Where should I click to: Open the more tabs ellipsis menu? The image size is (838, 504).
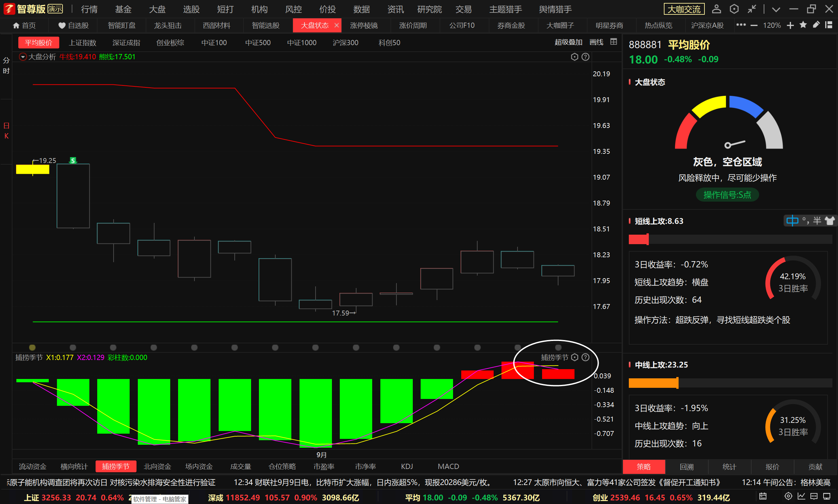click(741, 25)
